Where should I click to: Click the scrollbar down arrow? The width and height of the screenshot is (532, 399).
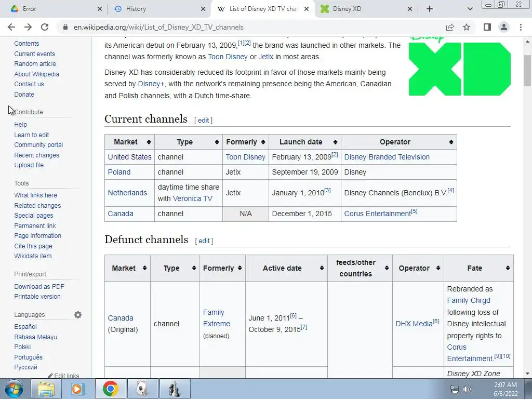click(528, 374)
